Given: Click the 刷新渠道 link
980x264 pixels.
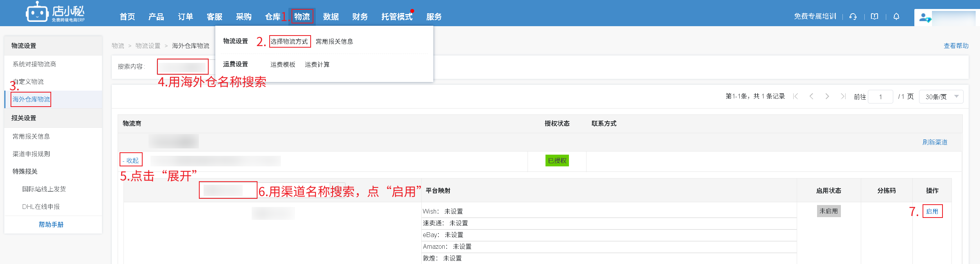Looking at the screenshot, I should point(935,142).
